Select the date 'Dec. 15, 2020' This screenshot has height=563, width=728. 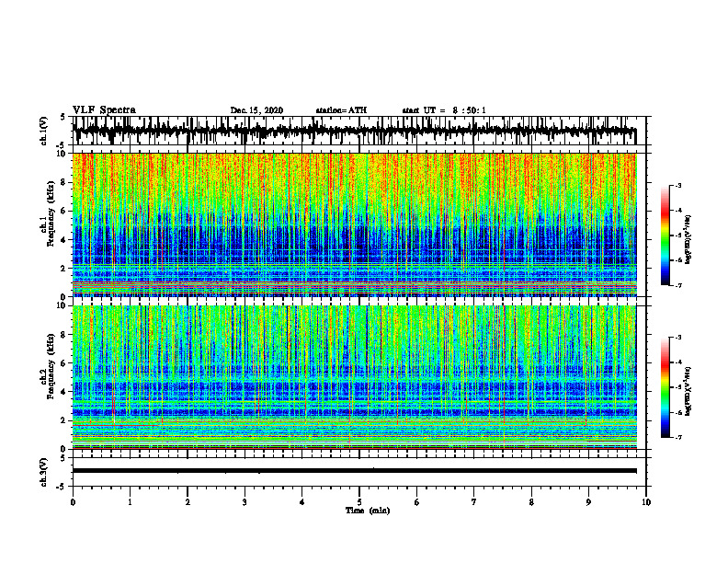coord(256,110)
